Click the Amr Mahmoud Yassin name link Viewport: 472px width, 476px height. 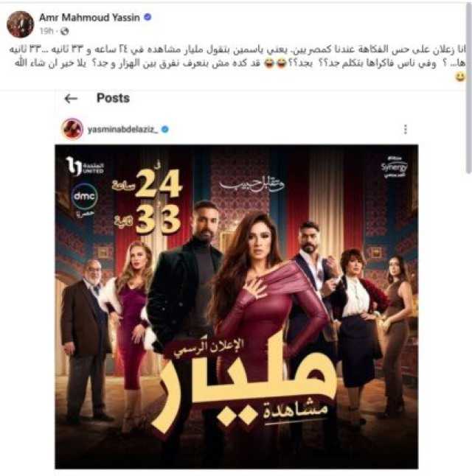point(89,18)
